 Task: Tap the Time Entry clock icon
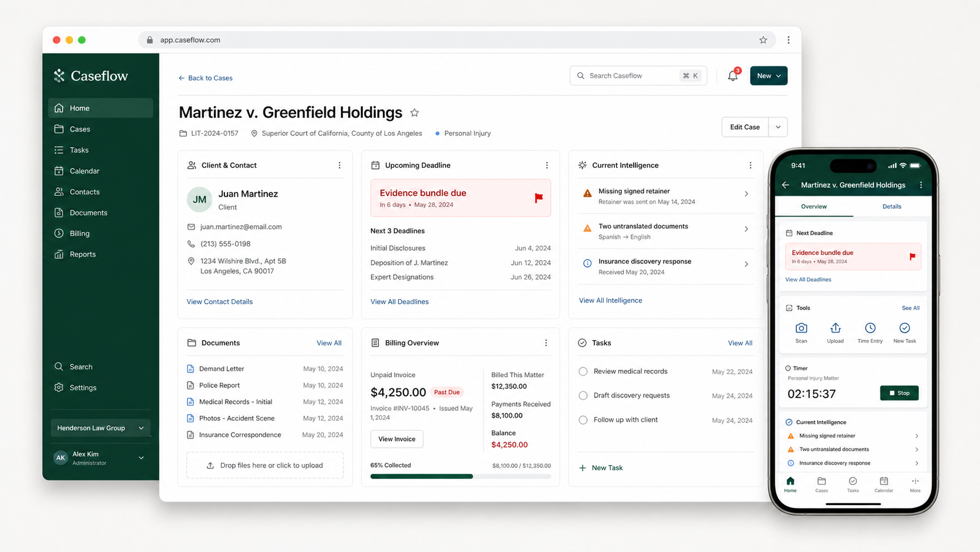click(x=870, y=329)
